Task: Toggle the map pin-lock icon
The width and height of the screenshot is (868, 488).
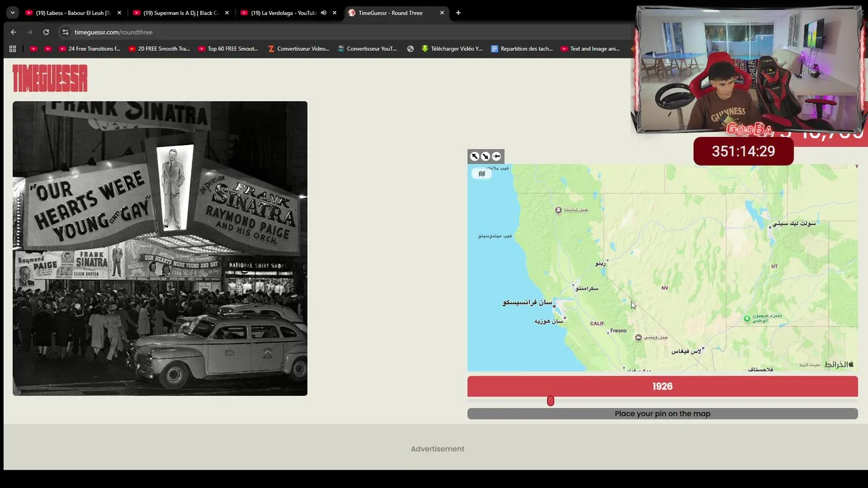Action: (x=496, y=157)
